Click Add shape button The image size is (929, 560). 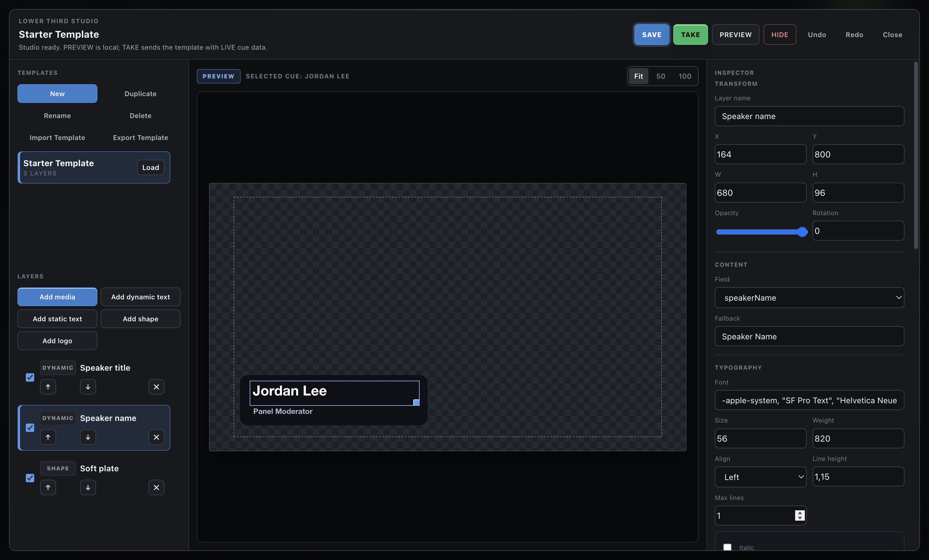[x=141, y=319]
